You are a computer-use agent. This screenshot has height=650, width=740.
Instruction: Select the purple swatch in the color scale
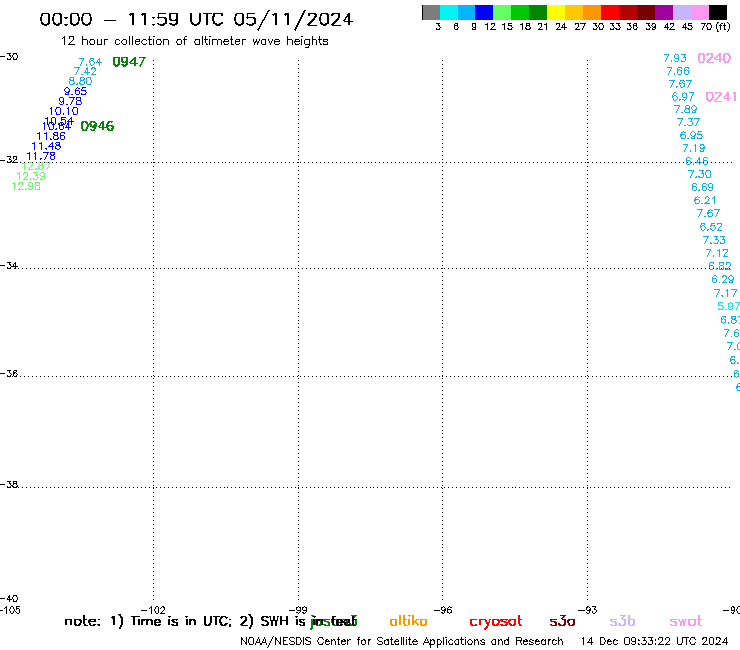click(x=664, y=12)
